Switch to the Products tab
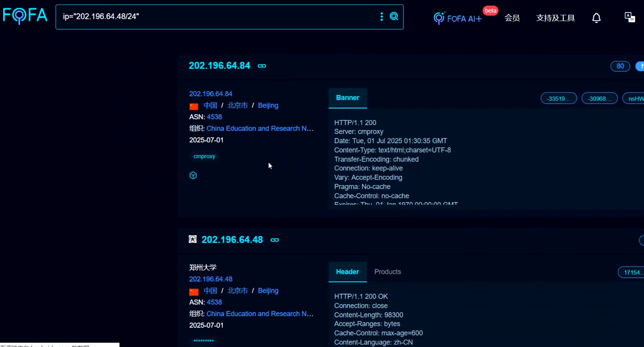This screenshot has width=644, height=347. pos(388,272)
